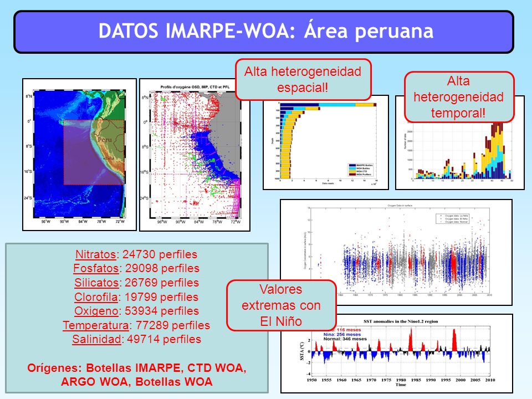The width and height of the screenshot is (532, 399).
Task: Click the Peru label on the map
Action: coord(105,140)
